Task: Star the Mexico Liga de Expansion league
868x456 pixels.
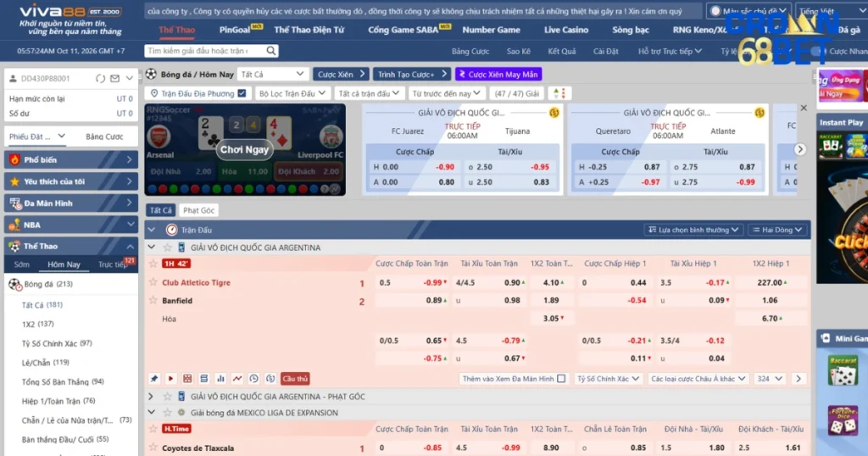Action: (x=167, y=413)
